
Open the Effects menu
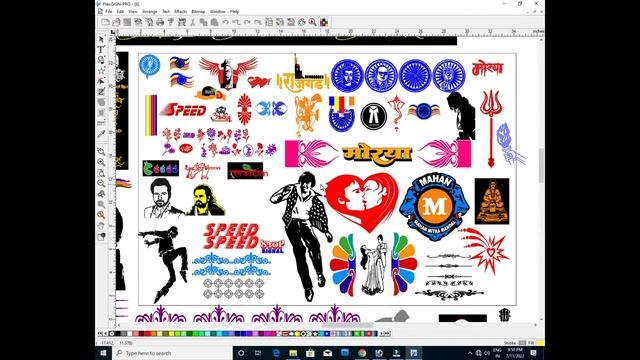click(x=180, y=11)
